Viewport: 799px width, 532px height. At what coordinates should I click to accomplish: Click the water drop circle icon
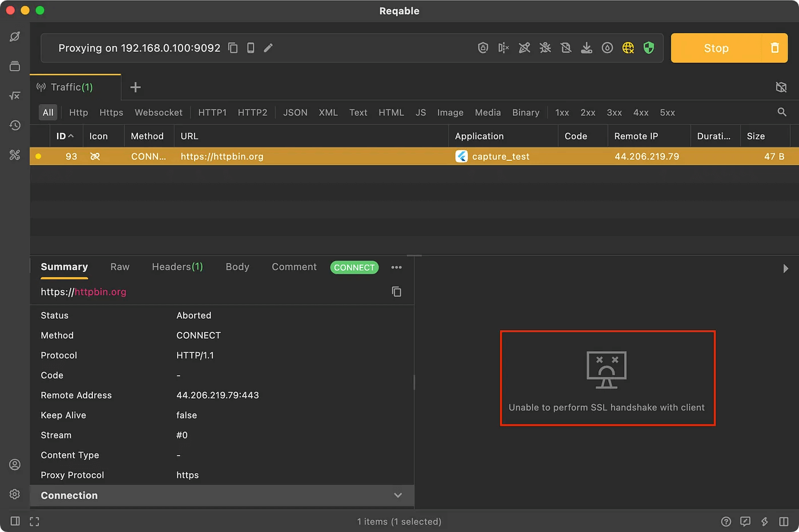[607, 48]
